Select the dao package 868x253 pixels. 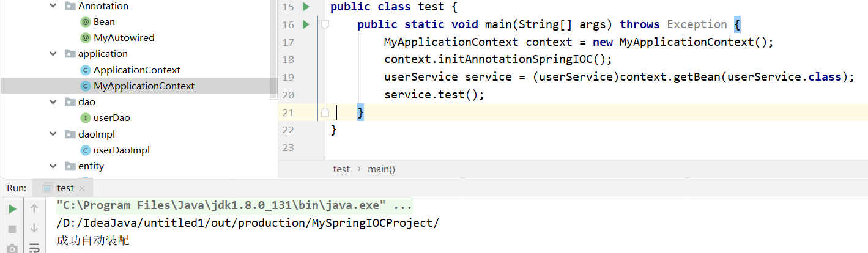[87, 102]
